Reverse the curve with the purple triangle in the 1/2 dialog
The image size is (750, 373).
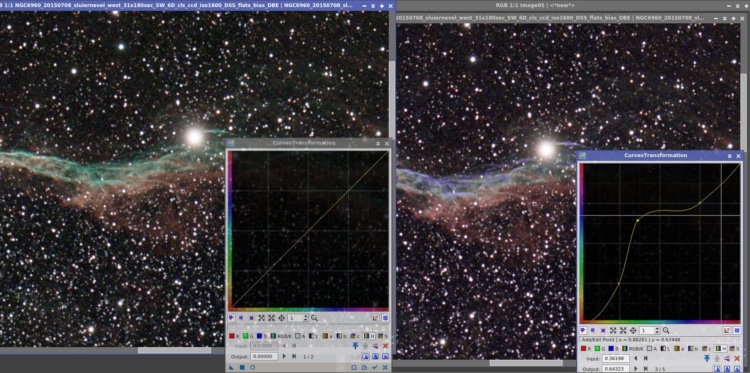[x=375, y=346]
